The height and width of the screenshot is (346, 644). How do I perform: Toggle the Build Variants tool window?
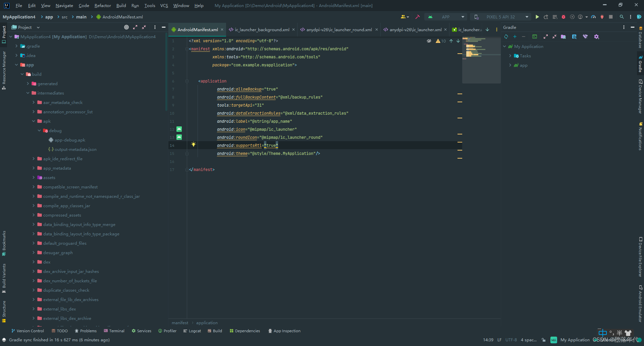4,278
